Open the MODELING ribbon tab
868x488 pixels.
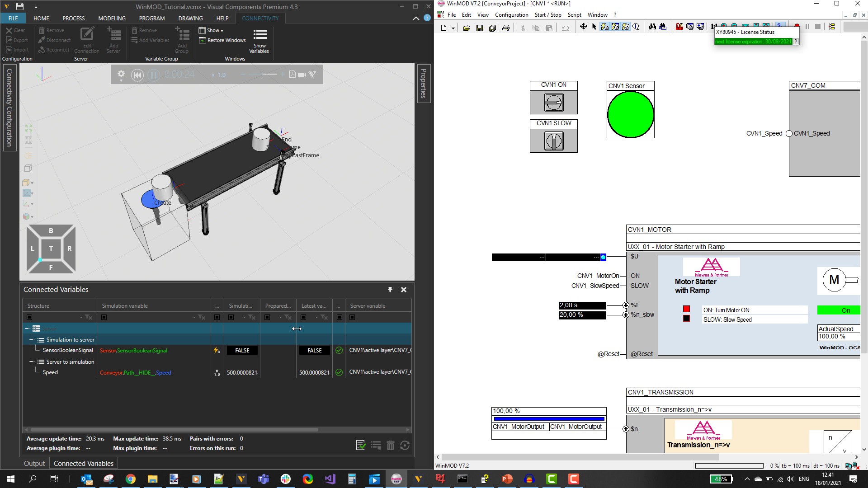click(112, 19)
